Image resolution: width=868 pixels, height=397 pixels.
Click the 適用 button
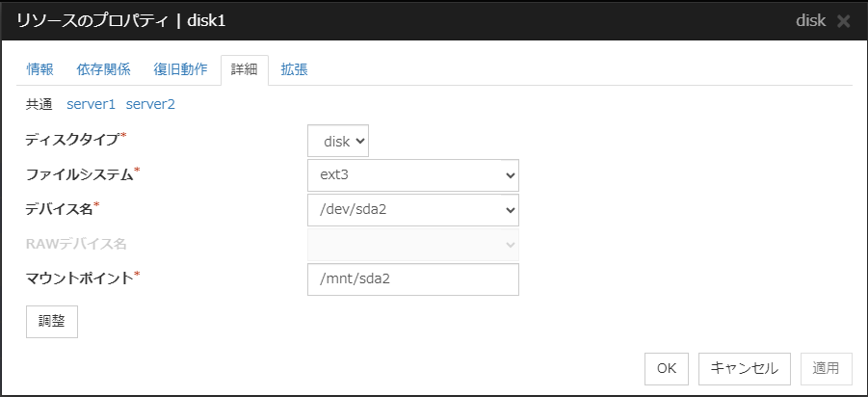click(826, 368)
